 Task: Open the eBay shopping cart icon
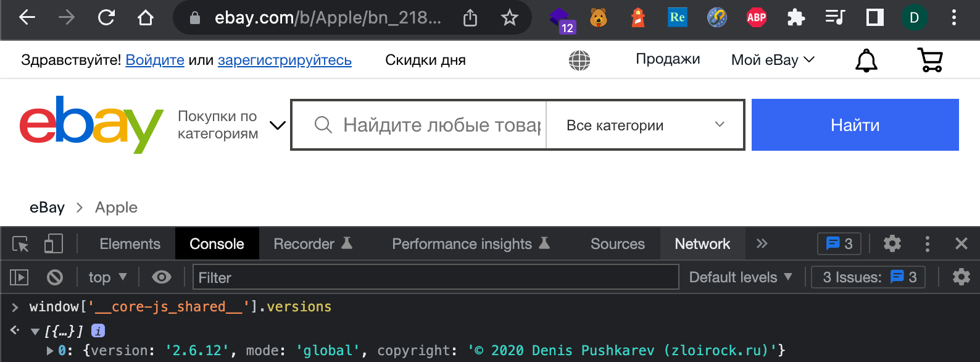click(931, 60)
